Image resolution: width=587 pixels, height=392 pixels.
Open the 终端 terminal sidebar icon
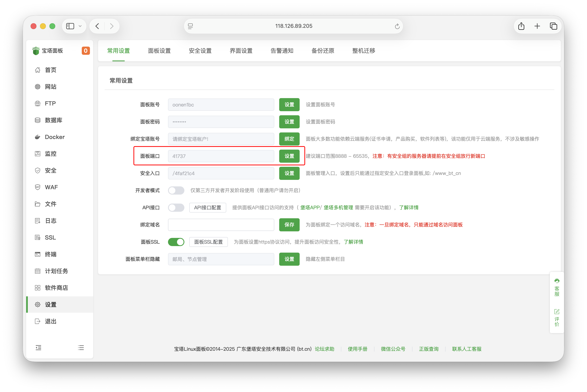point(51,254)
